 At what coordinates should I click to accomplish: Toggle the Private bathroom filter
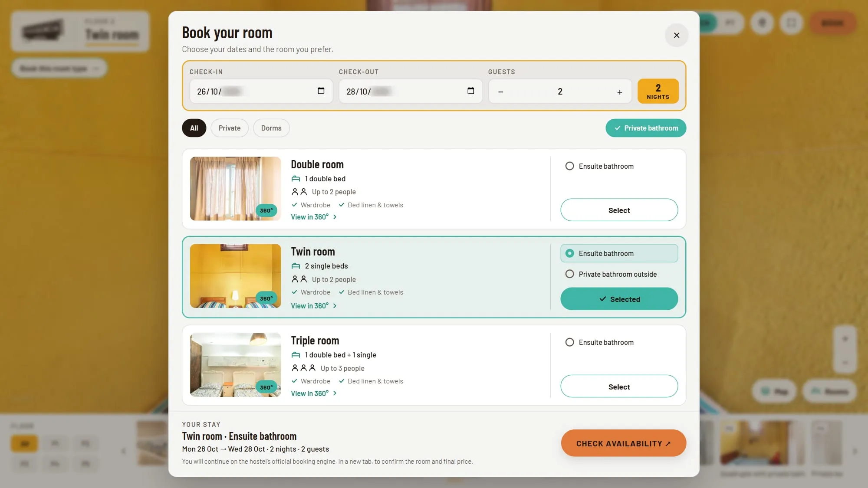click(646, 128)
